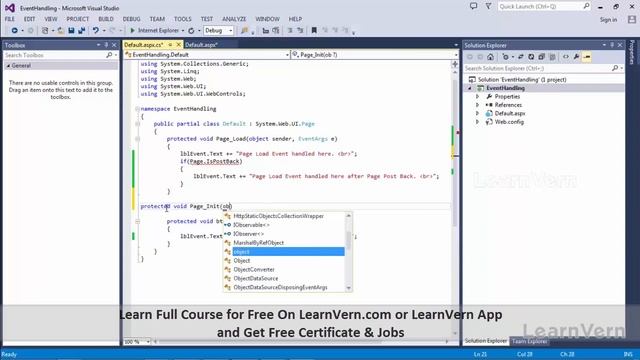Screen dimensions: 640x360
Task: Toggle auto-hide pin on Solution Explorer
Action: (x=612, y=45)
